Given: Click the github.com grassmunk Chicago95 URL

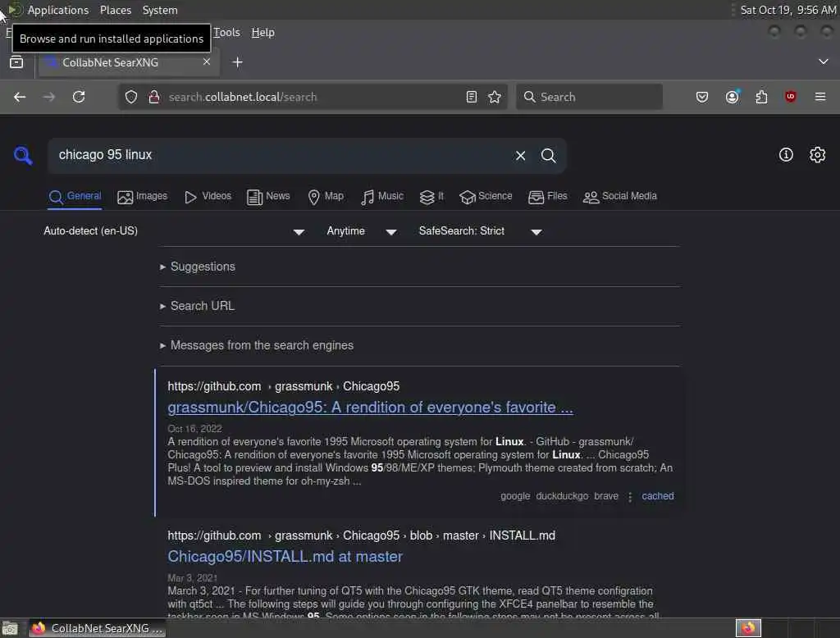Looking at the screenshot, I should pos(283,386).
